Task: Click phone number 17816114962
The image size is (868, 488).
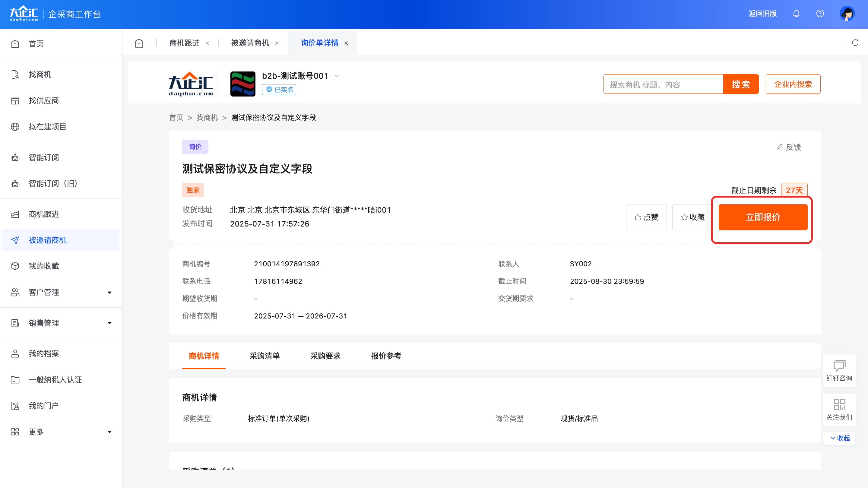Action: tap(278, 281)
